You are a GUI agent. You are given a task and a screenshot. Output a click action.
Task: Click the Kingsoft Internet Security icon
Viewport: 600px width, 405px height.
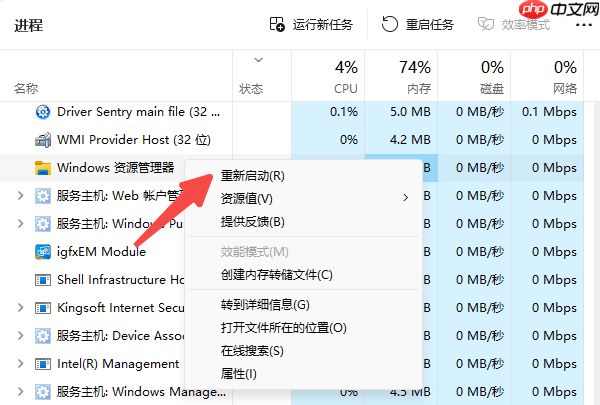[x=43, y=308]
